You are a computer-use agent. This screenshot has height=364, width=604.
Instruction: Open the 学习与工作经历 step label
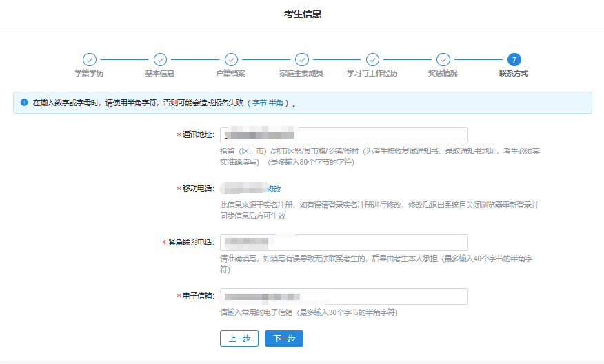[x=372, y=73]
